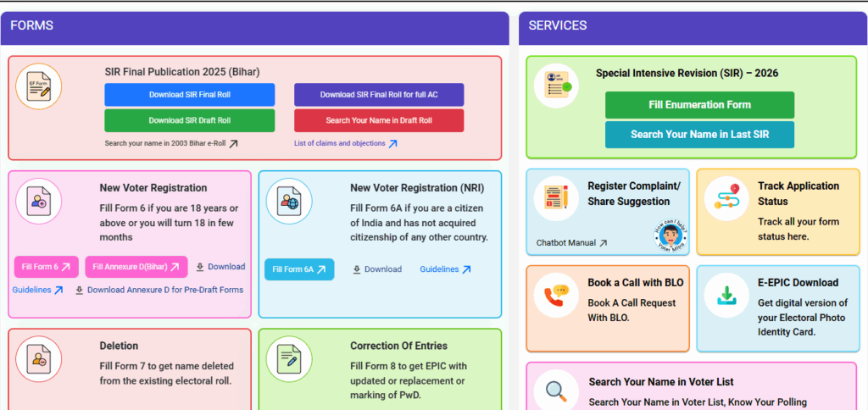This screenshot has height=410, width=868.
Task: Open the Voter Mitra chatbot avatar
Action: click(670, 236)
